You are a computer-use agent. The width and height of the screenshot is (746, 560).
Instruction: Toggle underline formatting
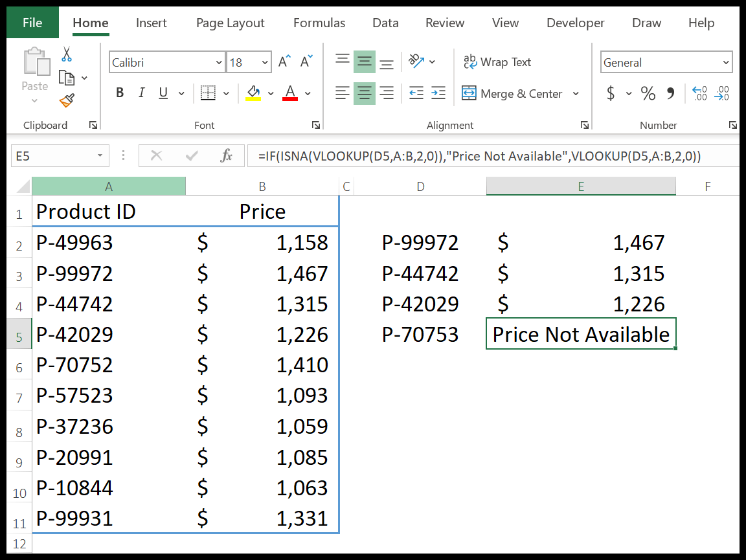tap(162, 93)
